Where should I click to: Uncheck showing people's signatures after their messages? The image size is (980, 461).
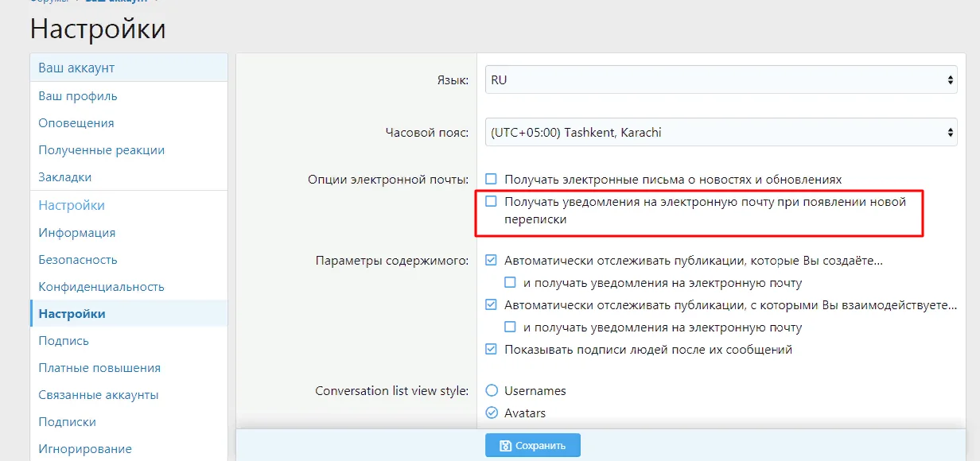tap(491, 349)
